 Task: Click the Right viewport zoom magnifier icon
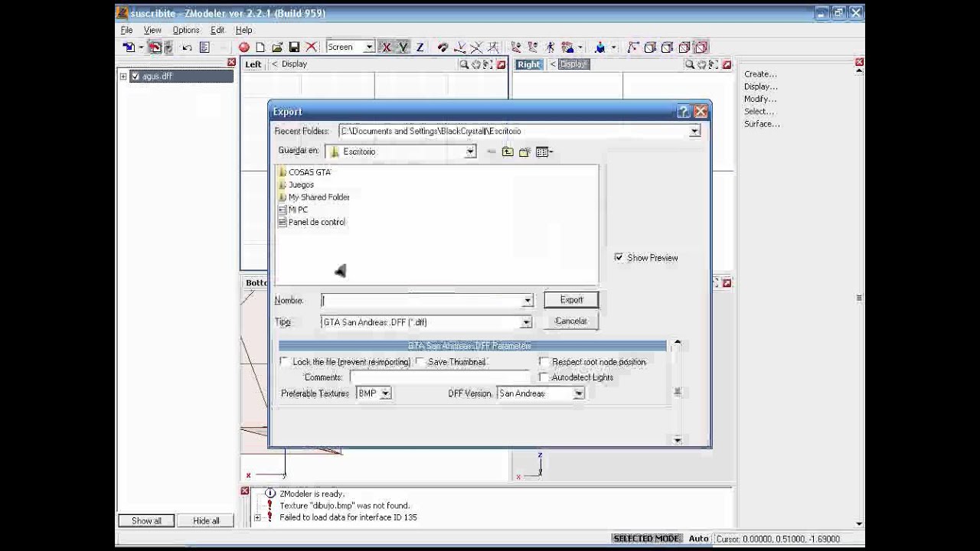[690, 64]
